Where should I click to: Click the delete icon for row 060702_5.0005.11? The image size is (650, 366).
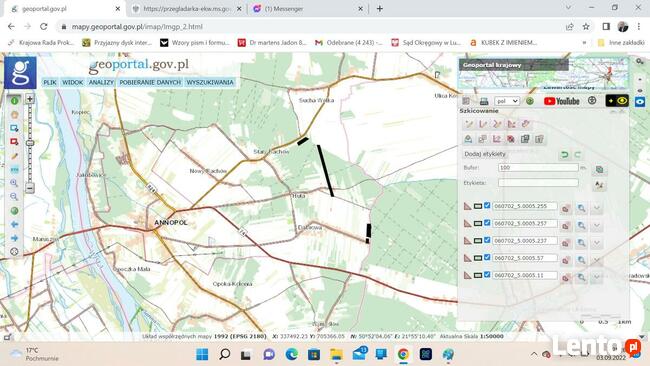[x=566, y=278]
